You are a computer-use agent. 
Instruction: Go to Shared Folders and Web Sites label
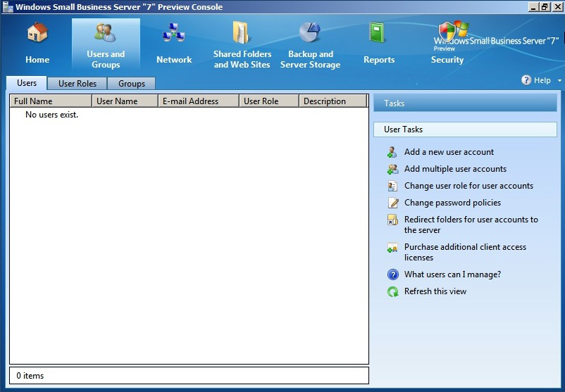[242, 59]
